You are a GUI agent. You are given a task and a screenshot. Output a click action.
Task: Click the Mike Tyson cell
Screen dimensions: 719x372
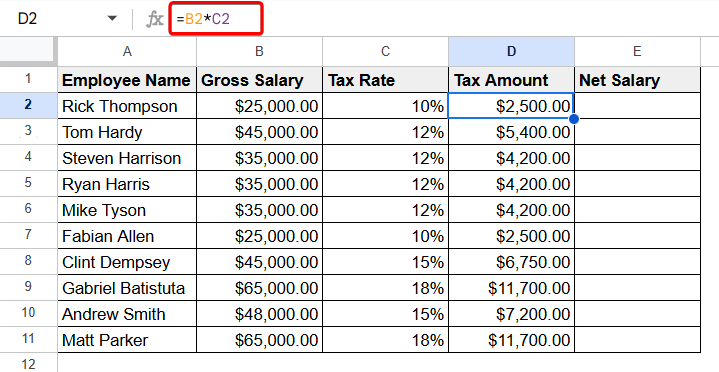click(x=127, y=210)
